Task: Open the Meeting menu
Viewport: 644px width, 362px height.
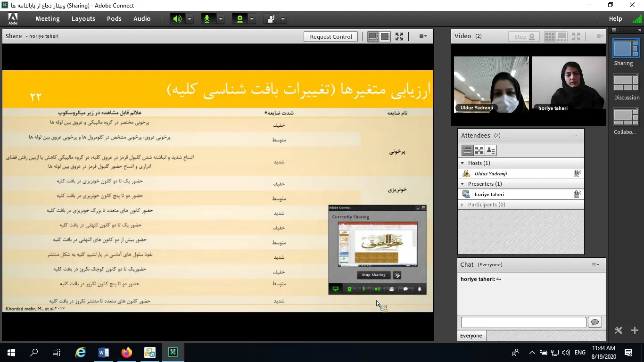Action: click(47, 19)
